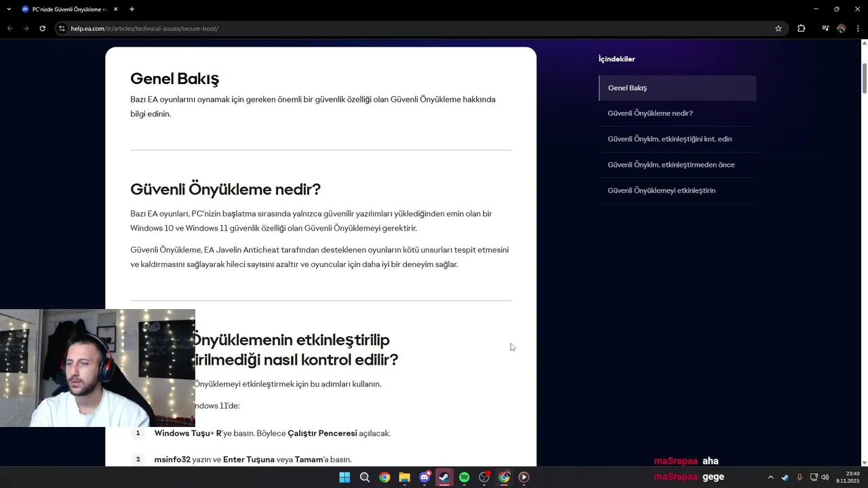The width and height of the screenshot is (868, 488).
Task: Click the Çalıştır Penceresi bold text
Action: point(322,433)
